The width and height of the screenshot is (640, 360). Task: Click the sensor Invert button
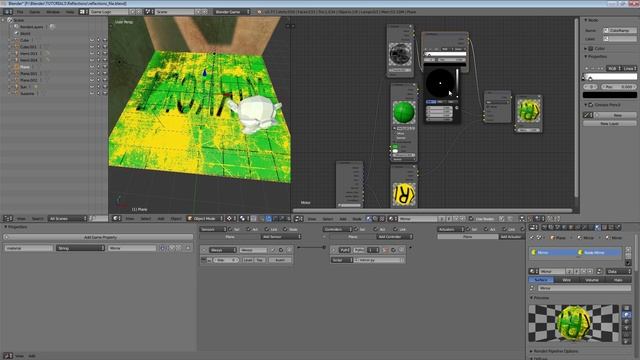(280, 260)
